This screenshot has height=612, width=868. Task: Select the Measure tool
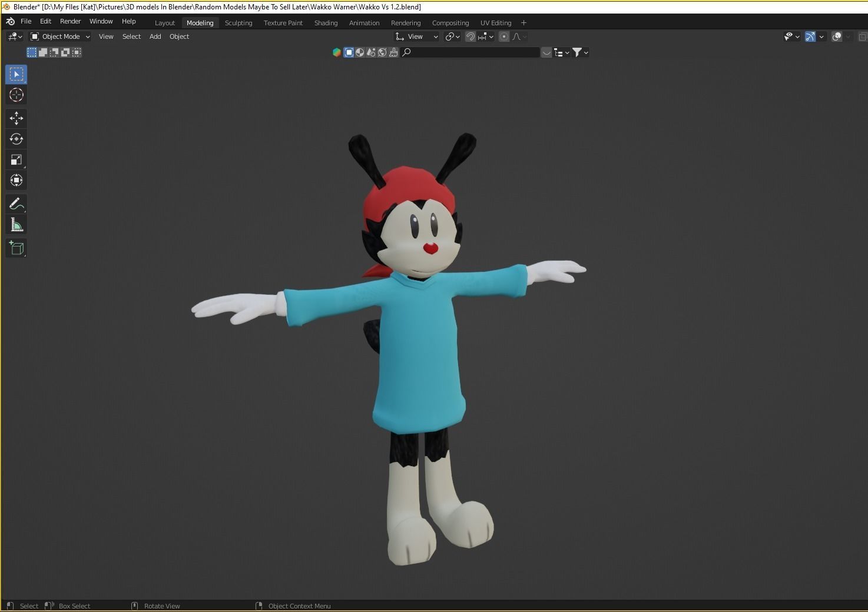(x=16, y=224)
